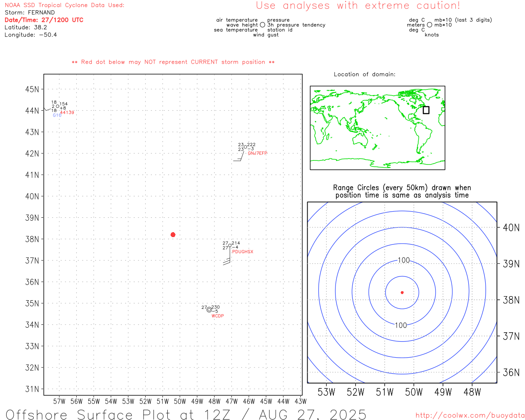Click the 50W label under the main map
This screenshot has width=525, height=420.
point(180,401)
